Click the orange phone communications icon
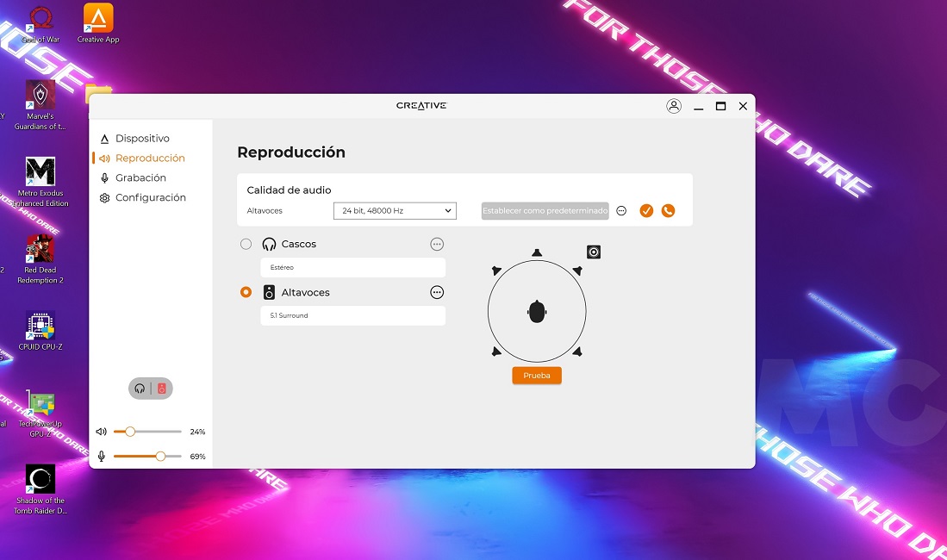Image resolution: width=947 pixels, height=560 pixels. (x=668, y=210)
